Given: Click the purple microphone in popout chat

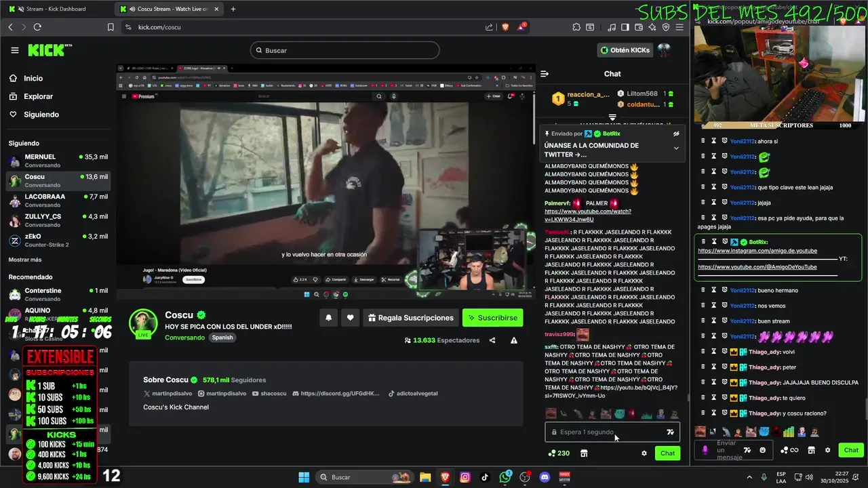Looking at the screenshot, I should pyautogui.click(x=705, y=450).
